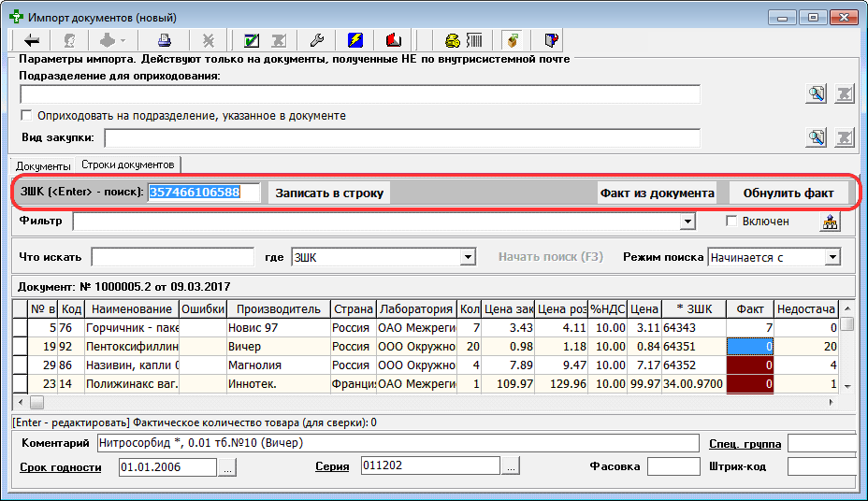This screenshot has width=868, height=501.
Task: Open lookup for Вид закупки field
Action: tap(817, 137)
